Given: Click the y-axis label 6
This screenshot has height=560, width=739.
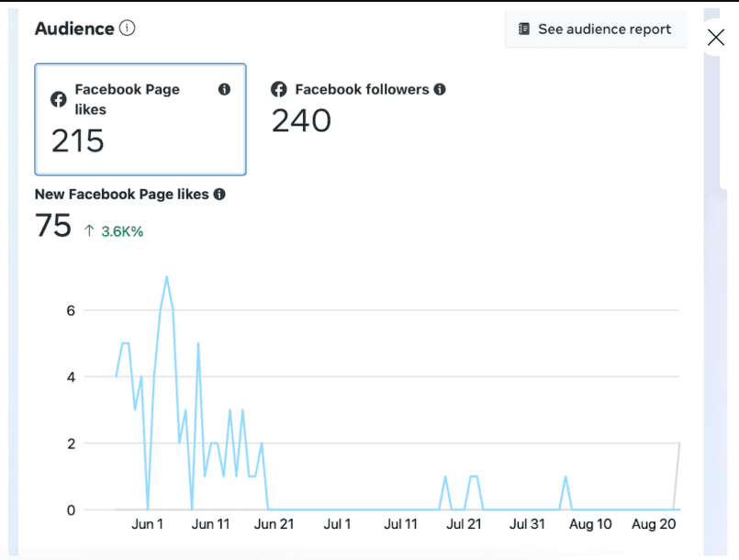Looking at the screenshot, I should point(71,310).
